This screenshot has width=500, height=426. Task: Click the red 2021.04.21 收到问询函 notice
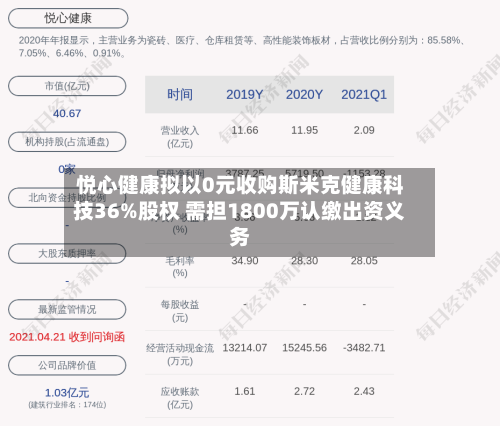coord(67,337)
